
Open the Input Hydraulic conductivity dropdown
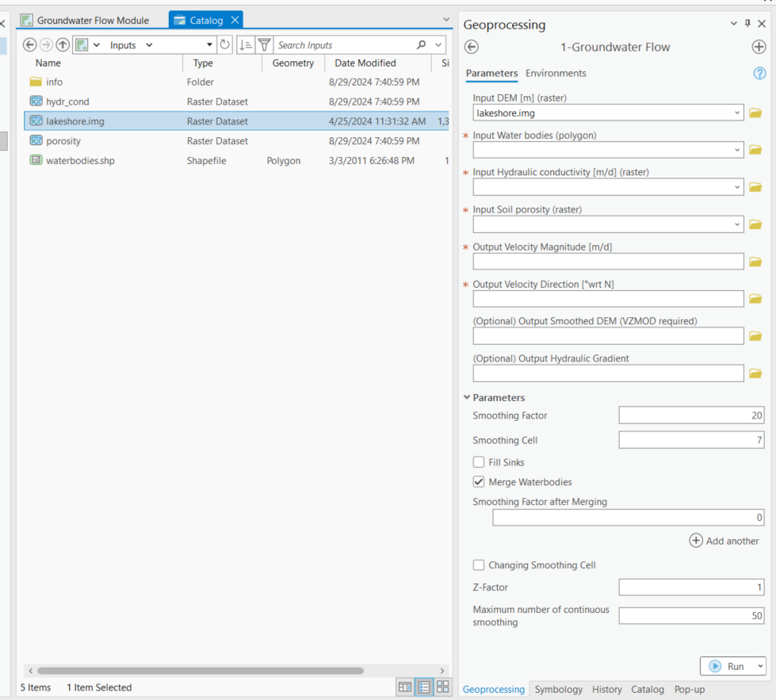737,187
